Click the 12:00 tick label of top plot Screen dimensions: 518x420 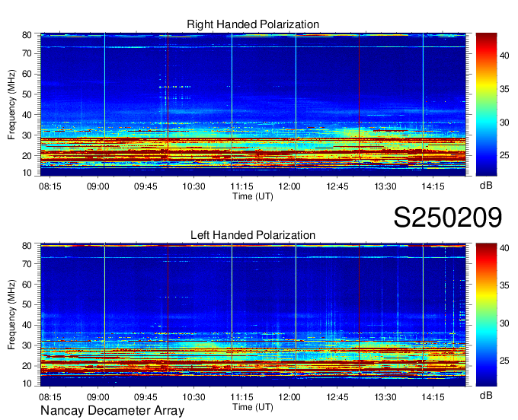pos(289,186)
